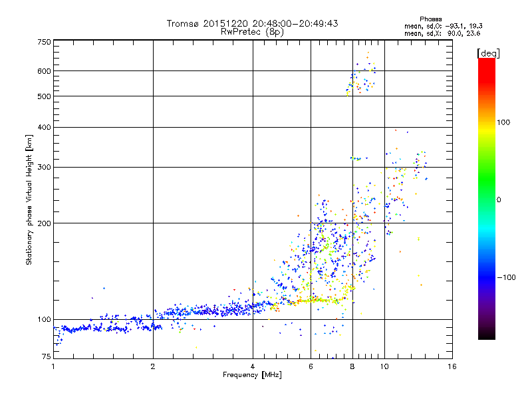Click the '600' y-axis tick label
This screenshot has height=399, width=532.
[x=45, y=71]
